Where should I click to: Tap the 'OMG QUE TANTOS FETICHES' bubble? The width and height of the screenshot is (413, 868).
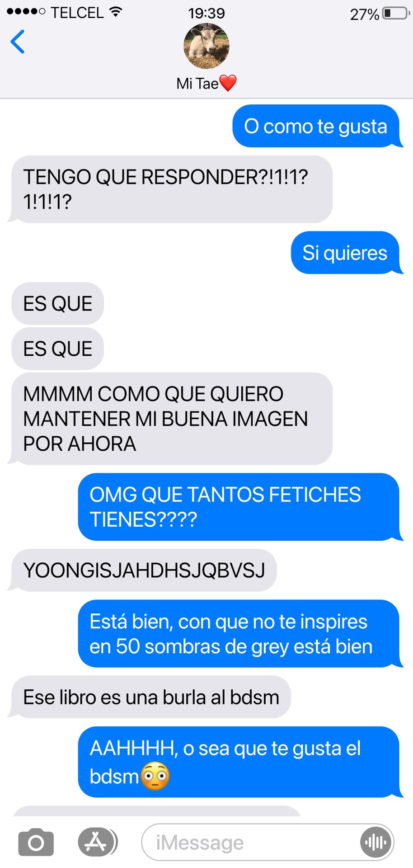tap(239, 507)
